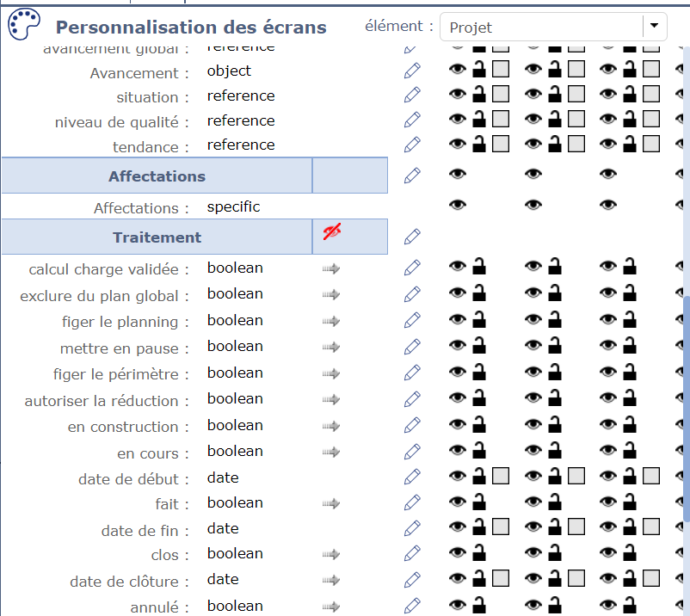Click the 'Traitement' section header
The height and width of the screenshot is (616, 690).
[157, 237]
